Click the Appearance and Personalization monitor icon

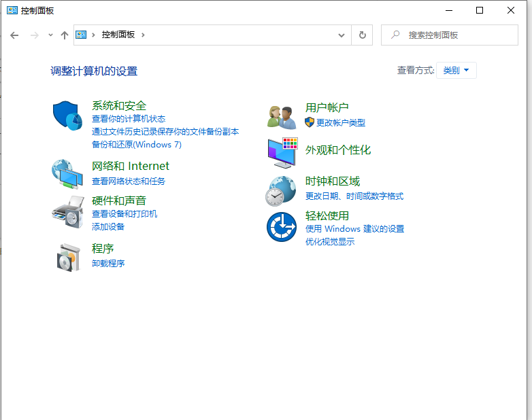tap(282, 152)
